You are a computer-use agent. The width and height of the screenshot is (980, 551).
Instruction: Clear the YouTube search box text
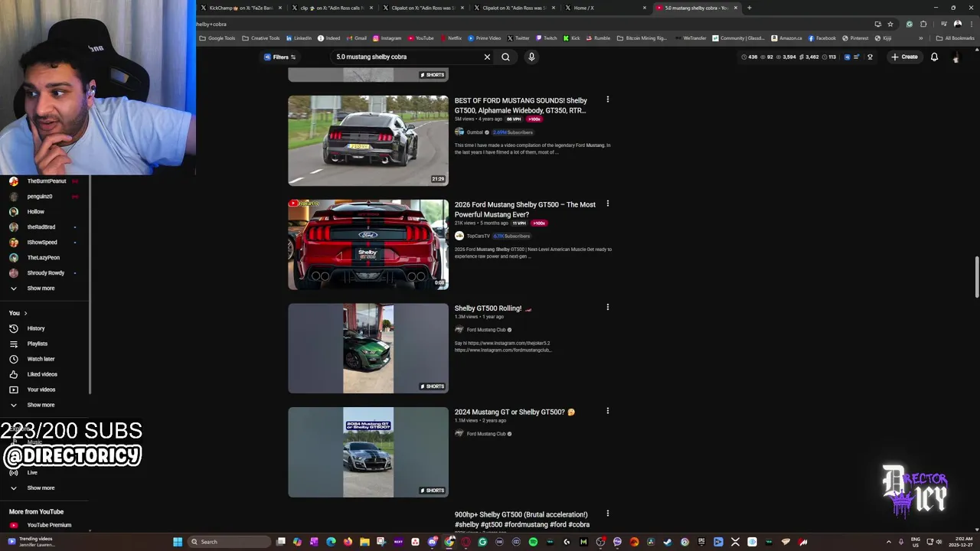pos(487,57)
